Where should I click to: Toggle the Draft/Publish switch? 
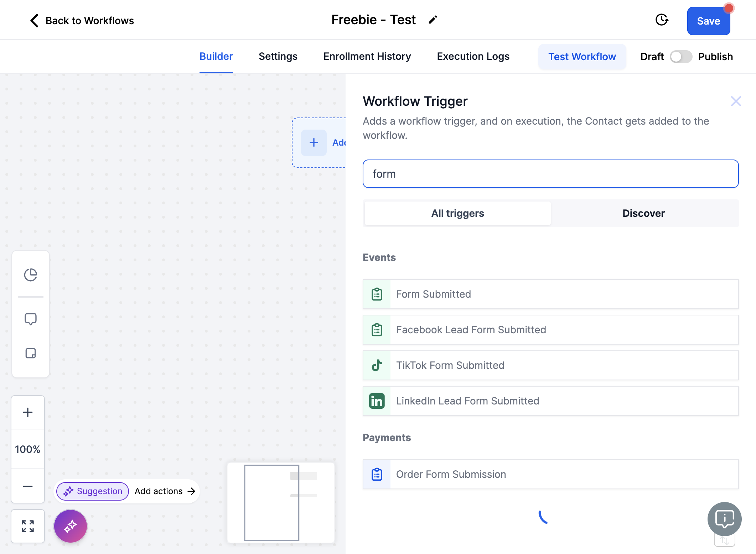(x=680, y=57)
